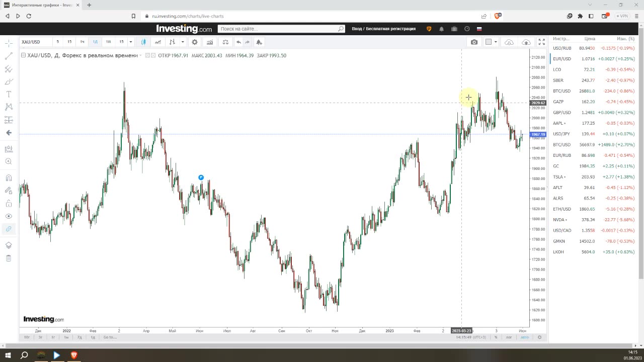Toggle lock all drawing tools

tap(9, 203)
